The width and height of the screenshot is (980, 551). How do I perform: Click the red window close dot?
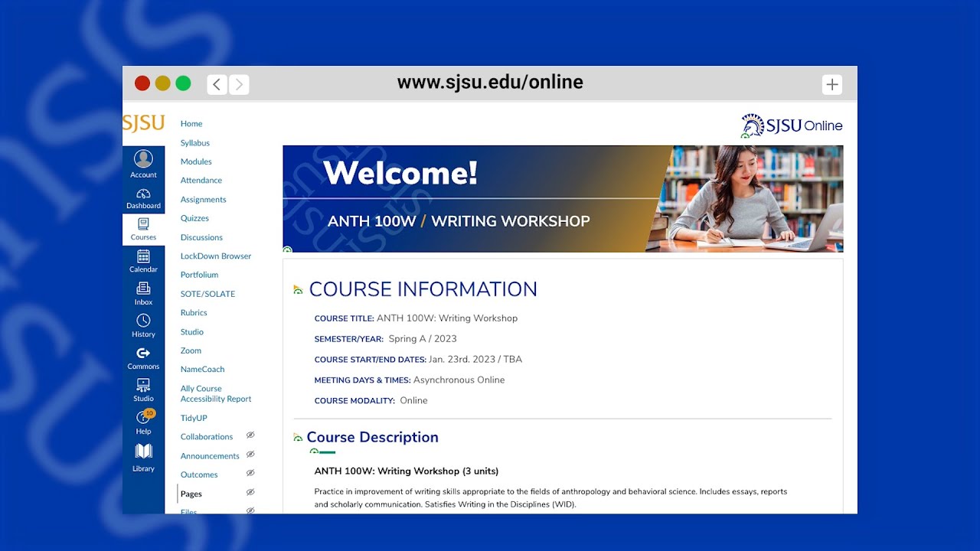[142, 83]
